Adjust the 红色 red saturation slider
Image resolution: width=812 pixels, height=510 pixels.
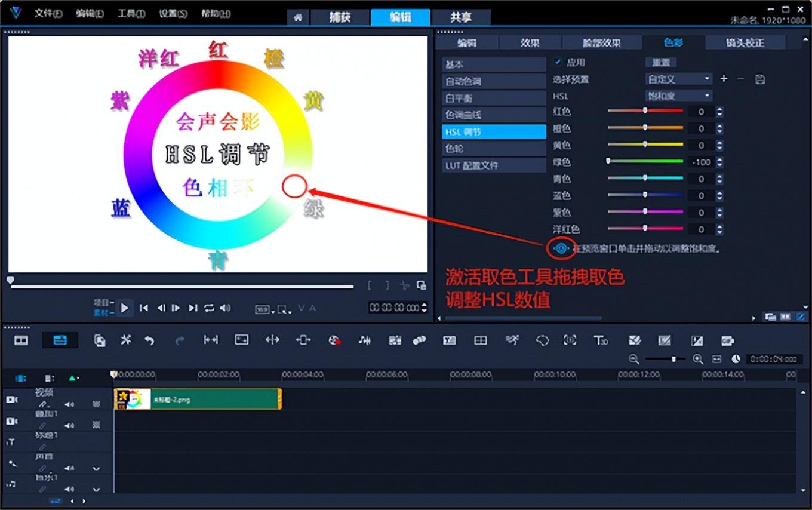(645, 111)
